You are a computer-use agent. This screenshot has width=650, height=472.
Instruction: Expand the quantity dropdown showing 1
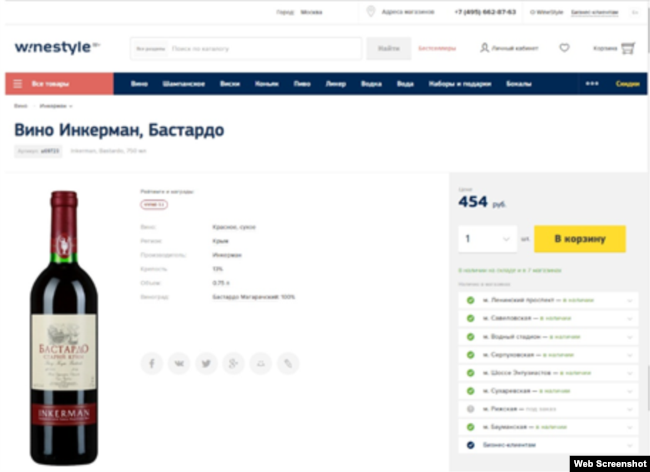[488, 239]
